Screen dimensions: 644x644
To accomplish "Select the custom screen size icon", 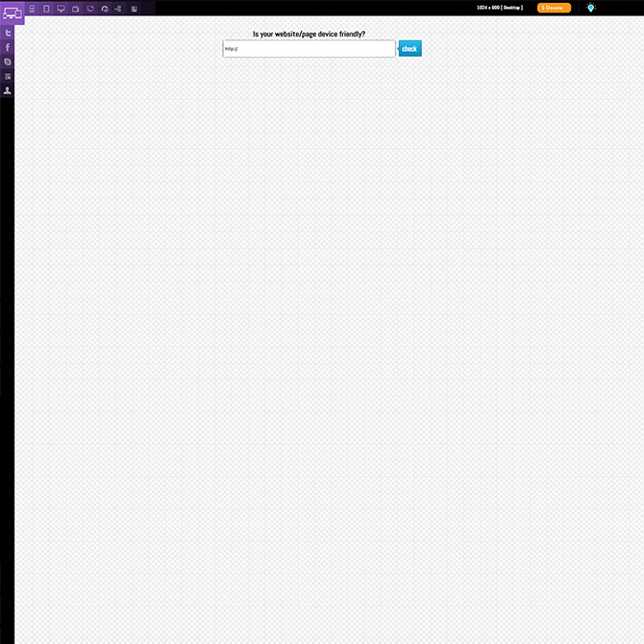I will (x=90, y=9).
